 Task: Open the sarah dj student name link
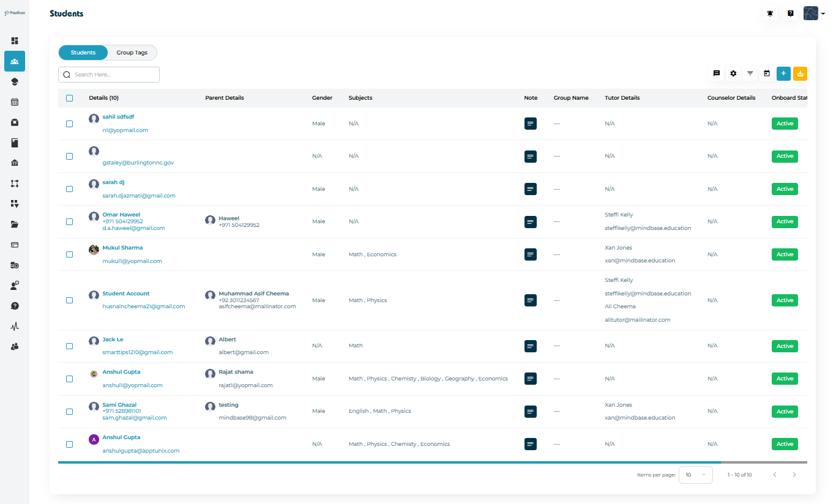113,182
